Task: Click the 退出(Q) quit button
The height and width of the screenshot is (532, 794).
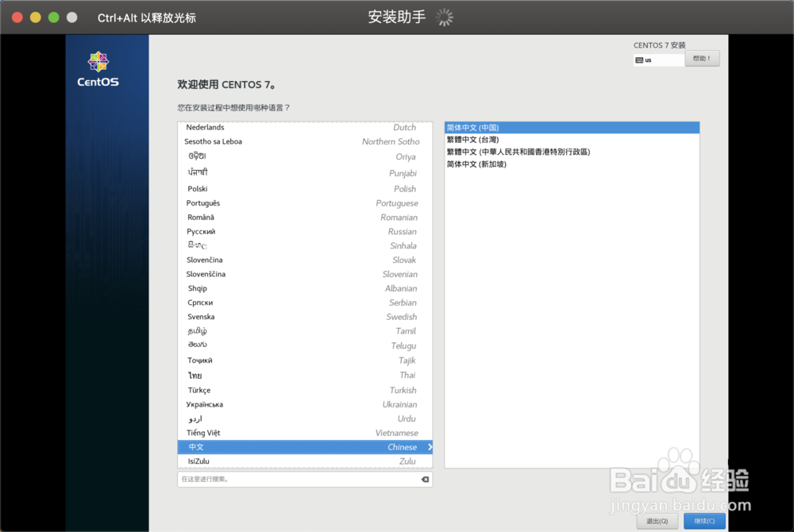Action: pyautogui.click(x=657, y=521)
